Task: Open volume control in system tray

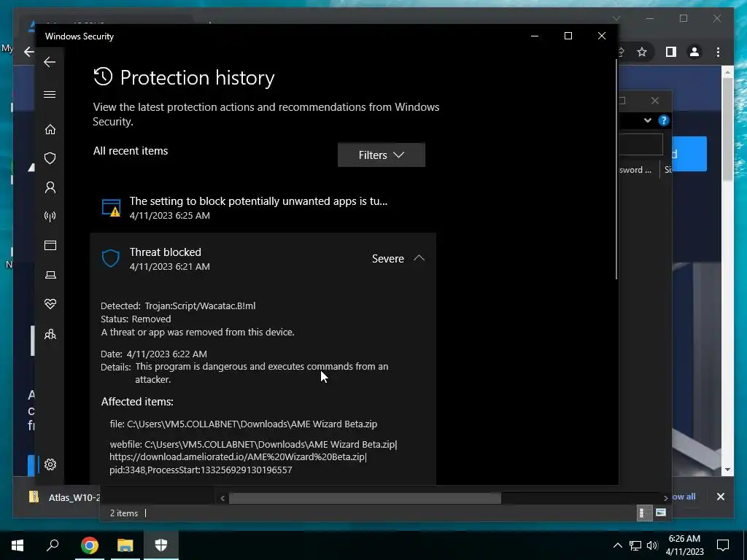Action: point(652,545)
